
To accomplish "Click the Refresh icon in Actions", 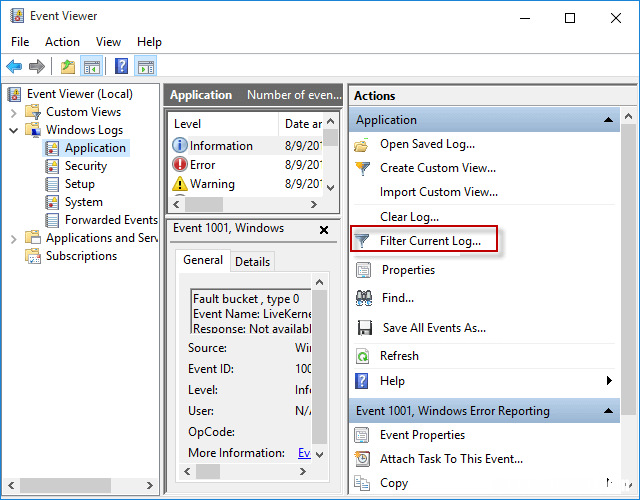I will [x=362, y=356].
